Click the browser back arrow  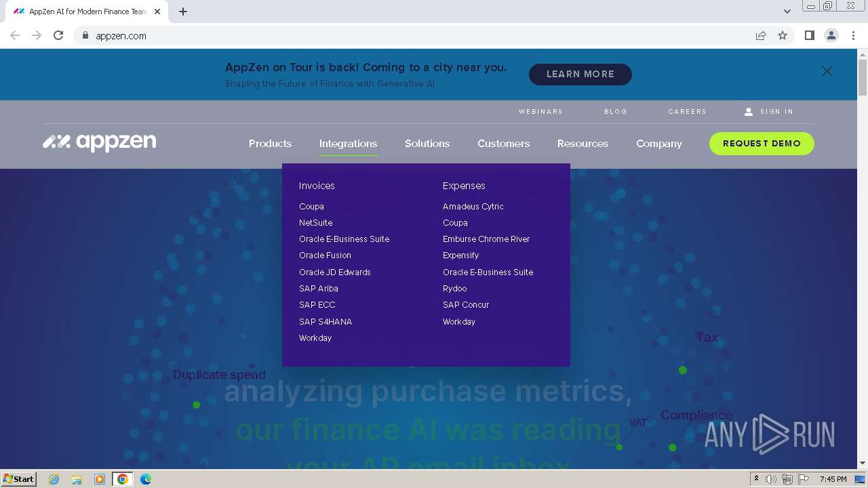tap(15, 35)
